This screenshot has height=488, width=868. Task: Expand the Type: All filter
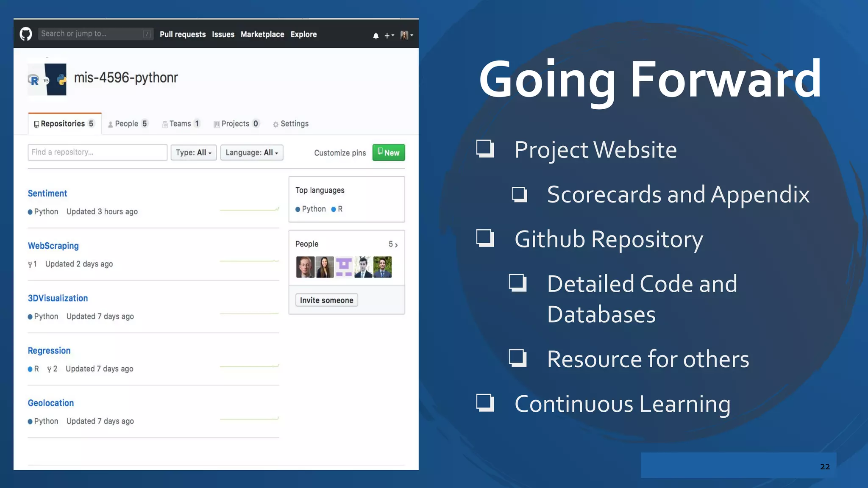(x=194, y=152)
